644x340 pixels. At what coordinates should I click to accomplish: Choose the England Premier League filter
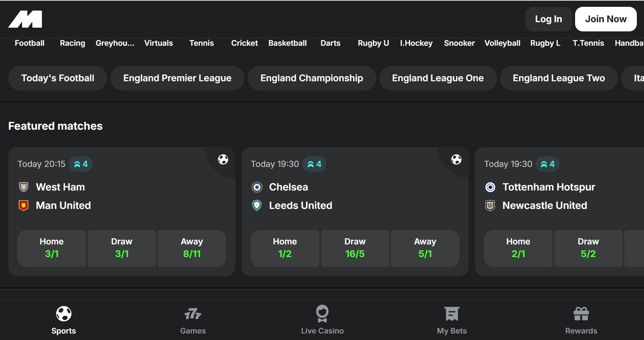pyautogui.click(x=177, y=78)
